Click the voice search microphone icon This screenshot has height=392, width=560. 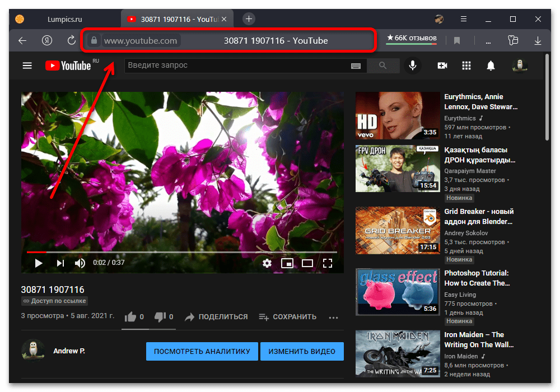click(x=413, y=66)
